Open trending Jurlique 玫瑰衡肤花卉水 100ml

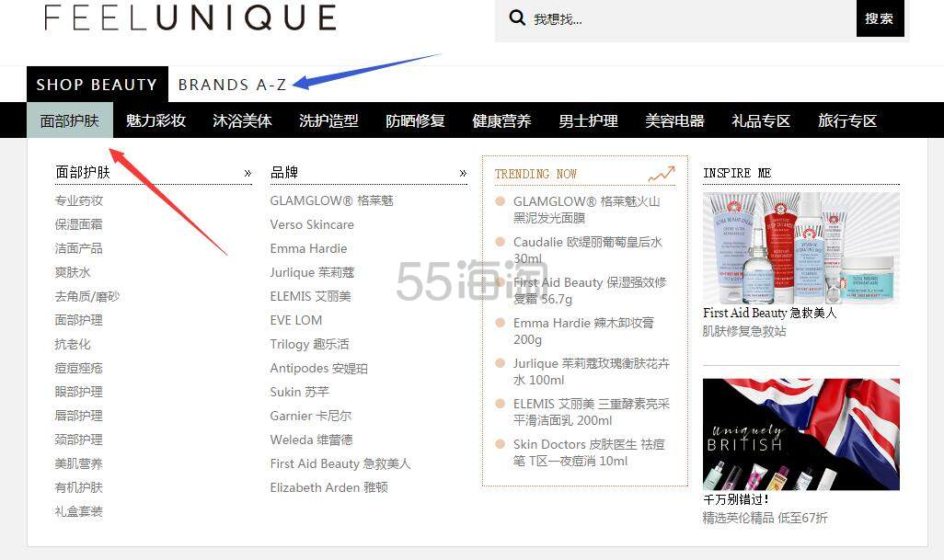[592, 371]
